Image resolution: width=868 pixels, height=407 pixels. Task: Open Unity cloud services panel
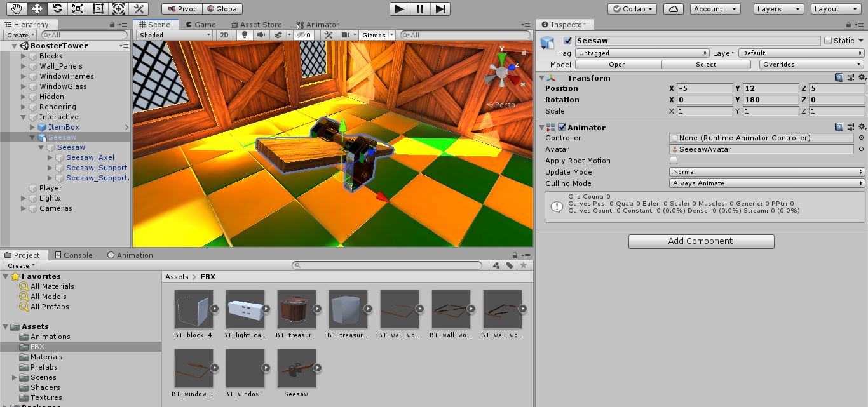click(x=673, y=8)
